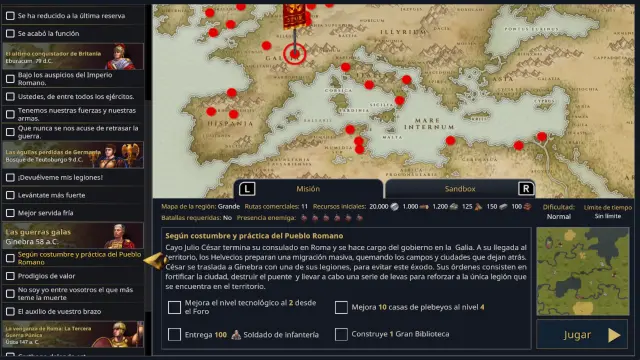
Task: Click the circled red marker under the SPQR banner
Action: click(294, 54)
